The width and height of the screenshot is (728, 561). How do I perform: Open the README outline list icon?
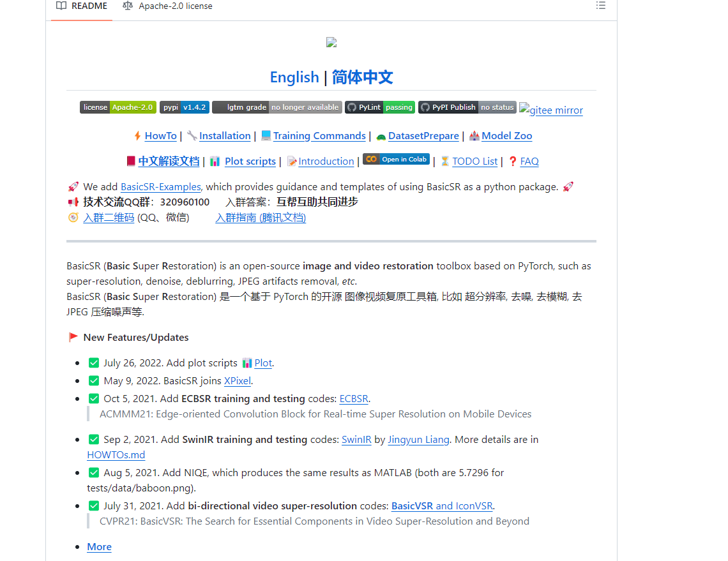(600, 6)
